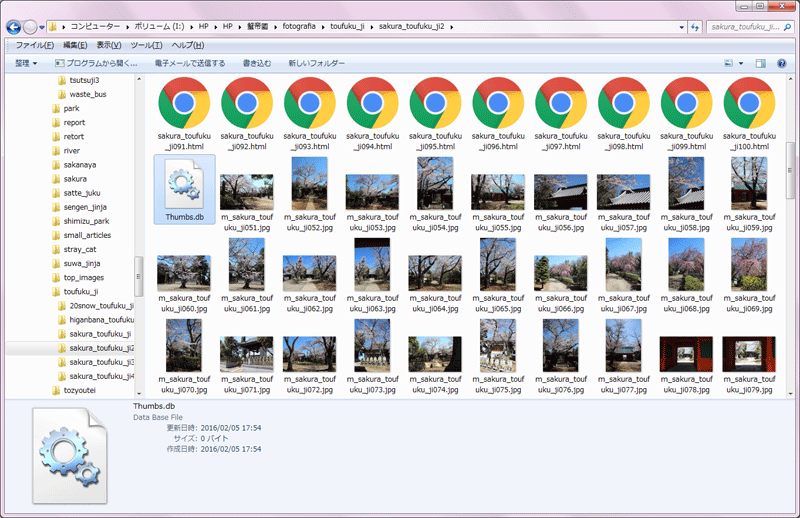Image resolution: width=800 pixels, height=518 pixels.
Task: Click the Back navigation arrow
Action: pyautogui.click(x=14, y=27)
